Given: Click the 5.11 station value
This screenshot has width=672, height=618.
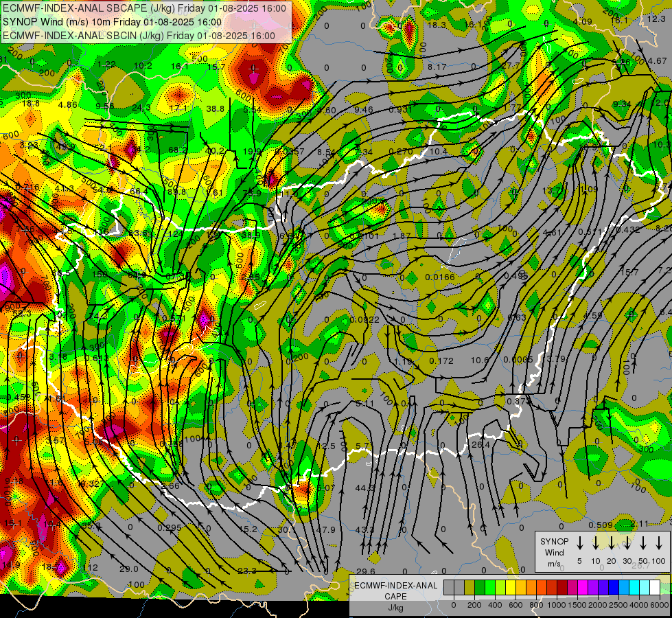Looking at the screenshot, I should click(x=364, y=404).
